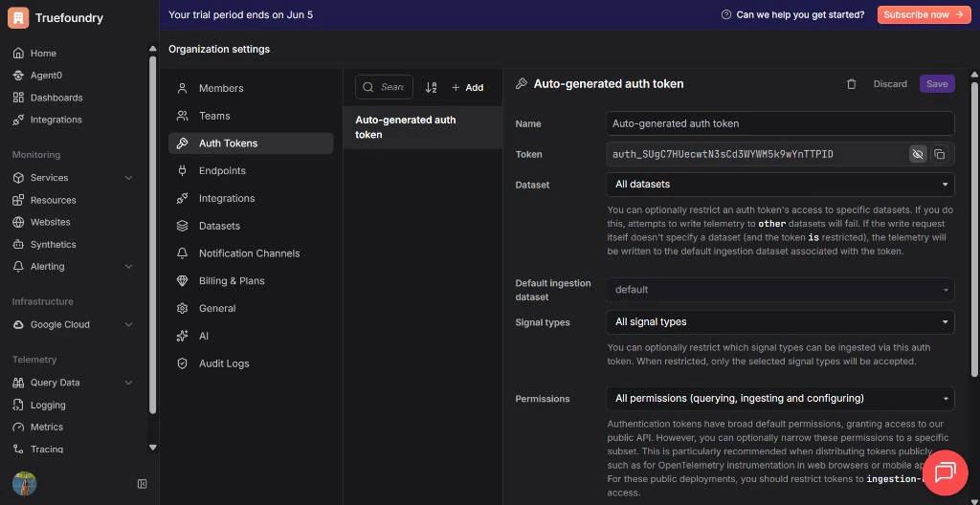Click the Billing & Plans diamond icon
This screenshot has width=980, height=505.
(x=183, y=280)
